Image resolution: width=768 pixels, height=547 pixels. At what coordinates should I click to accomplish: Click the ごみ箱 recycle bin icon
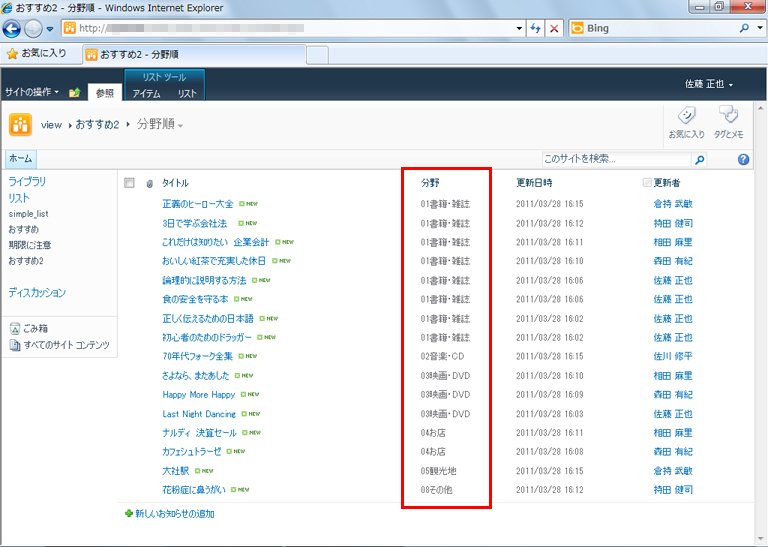pyautogui.click(x=15, y=329)
